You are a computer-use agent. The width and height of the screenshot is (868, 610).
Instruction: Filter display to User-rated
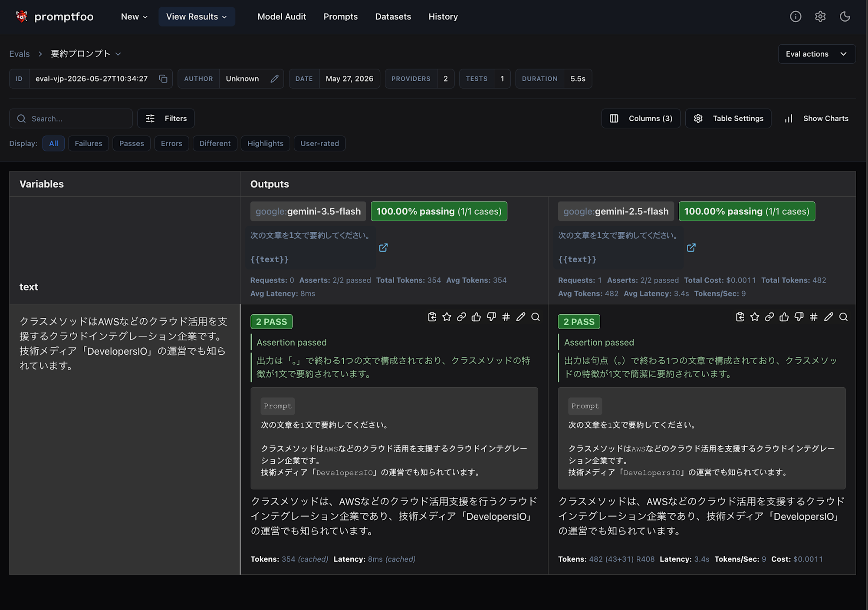pos(319,143)
